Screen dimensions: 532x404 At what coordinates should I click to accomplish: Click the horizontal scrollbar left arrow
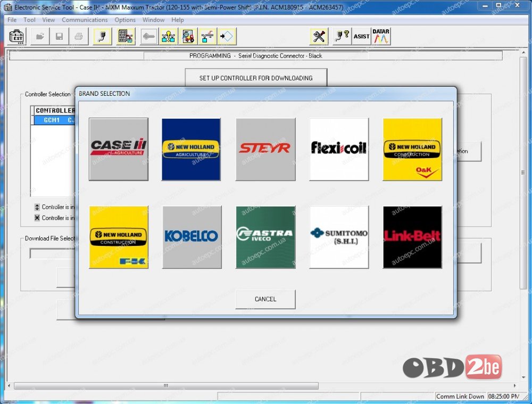point(9,386)
